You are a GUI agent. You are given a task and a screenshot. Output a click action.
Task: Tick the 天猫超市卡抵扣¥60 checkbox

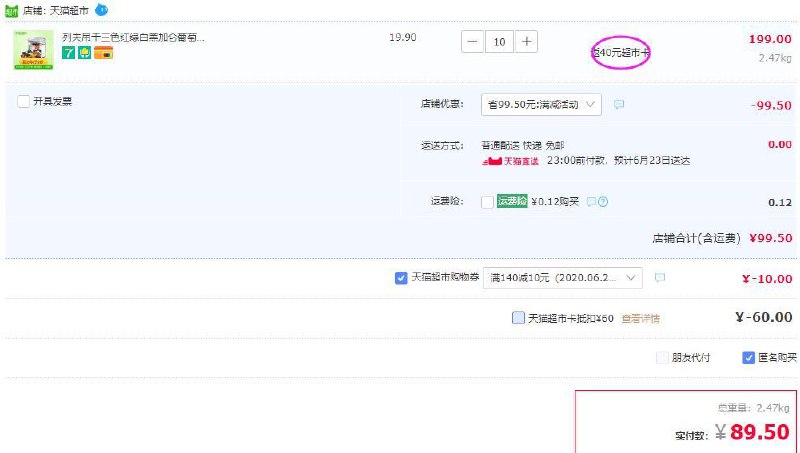pos(518,318)
